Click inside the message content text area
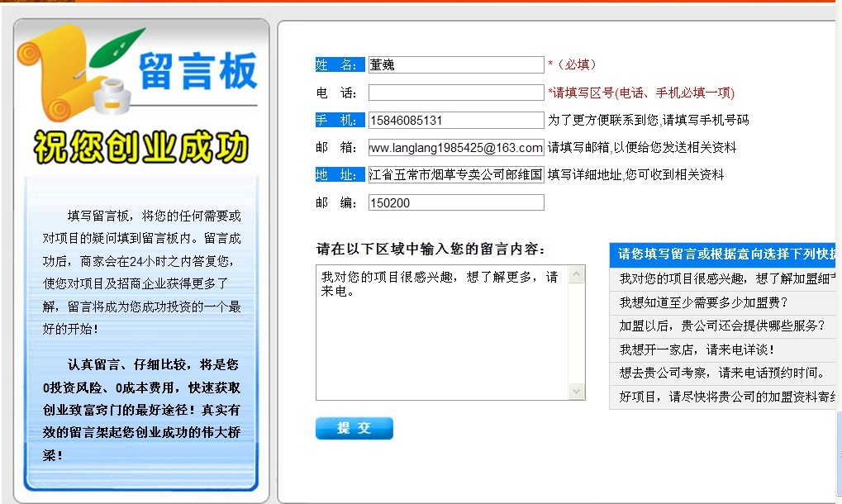Viewport: 842px width, 504px height. pos(442,333)
